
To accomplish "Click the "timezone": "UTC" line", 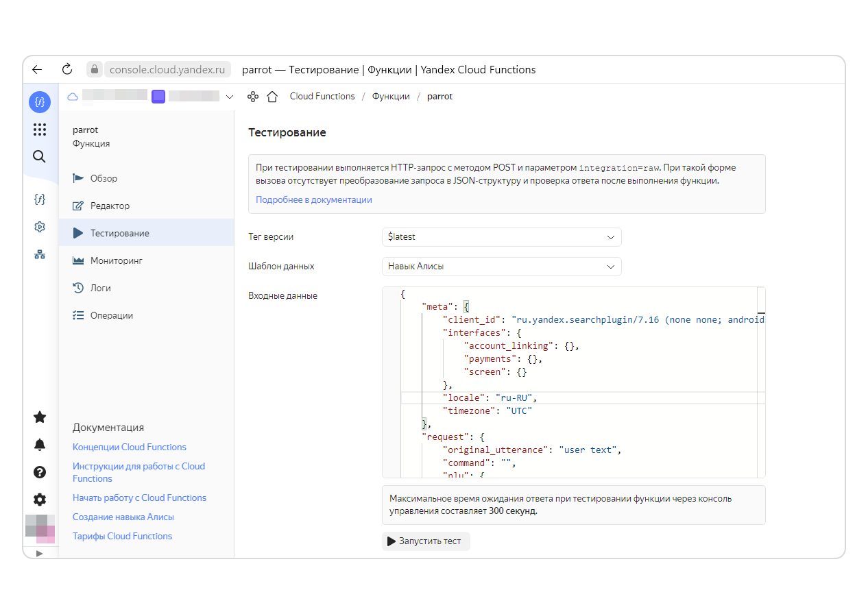I will coord(487,410).
